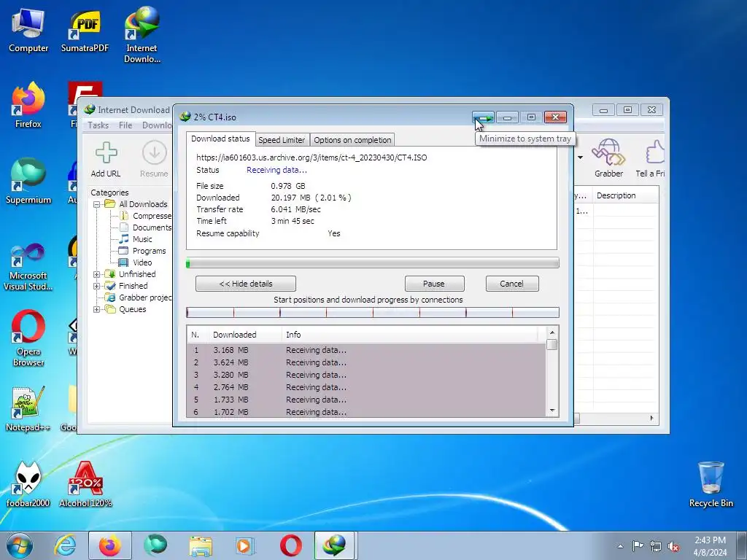
Task: Open Supermium from the taskbar
Action: click(155, 545)
